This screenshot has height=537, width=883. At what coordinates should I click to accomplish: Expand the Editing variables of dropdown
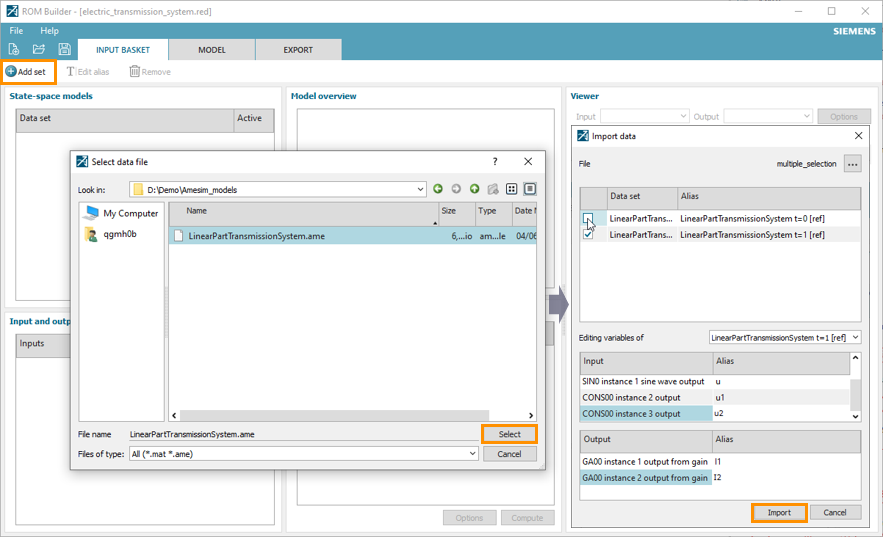coord(854,338)
